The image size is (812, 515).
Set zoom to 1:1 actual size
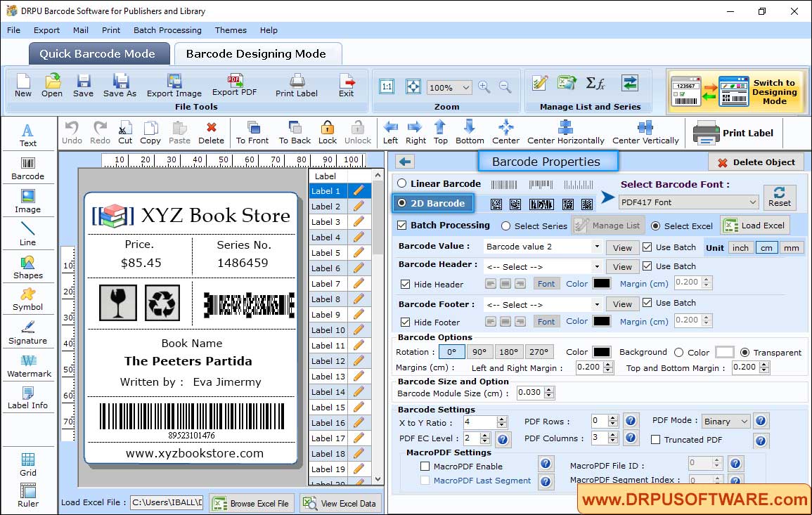click(387, 86)
